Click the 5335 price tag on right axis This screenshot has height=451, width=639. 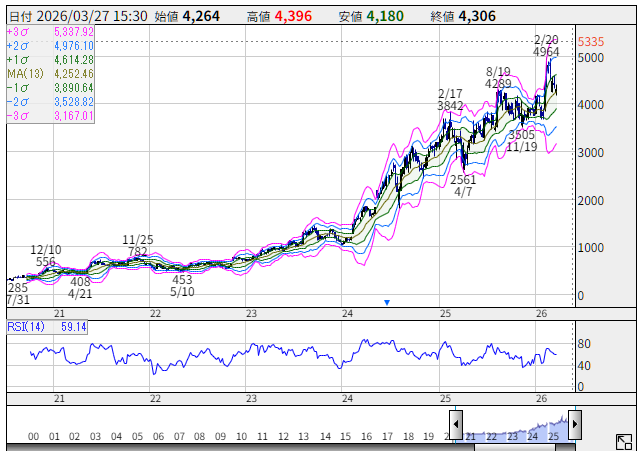click(x=591, y=42)
